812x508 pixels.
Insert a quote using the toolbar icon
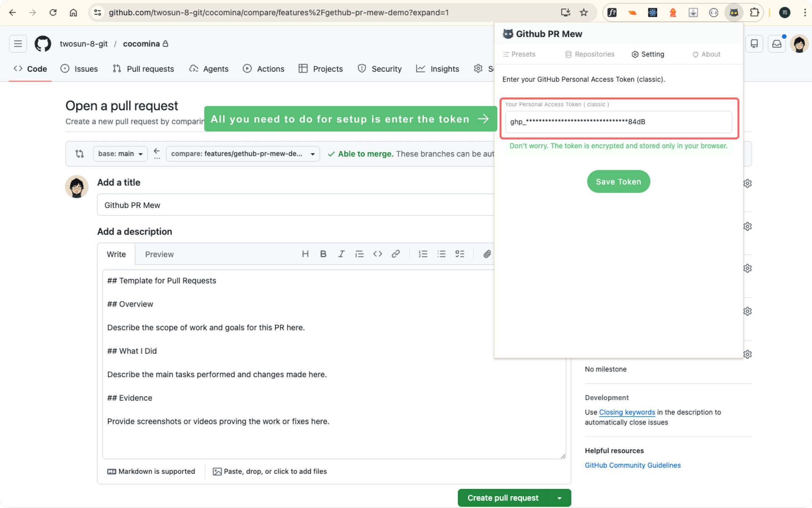(359, 254)
